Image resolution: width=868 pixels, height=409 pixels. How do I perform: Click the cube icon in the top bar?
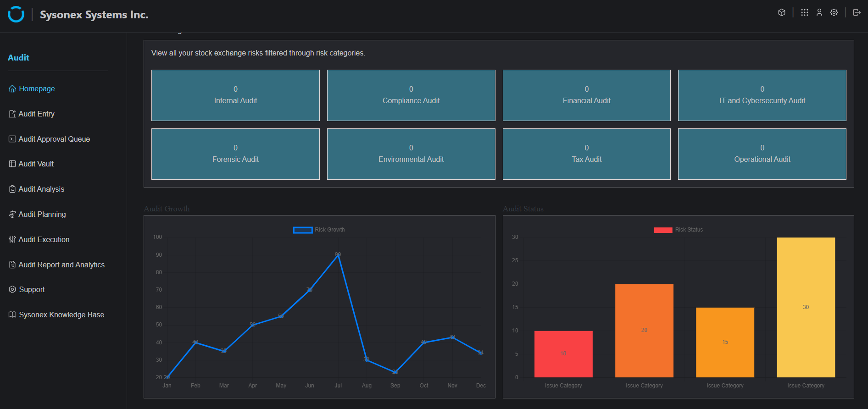782,12
